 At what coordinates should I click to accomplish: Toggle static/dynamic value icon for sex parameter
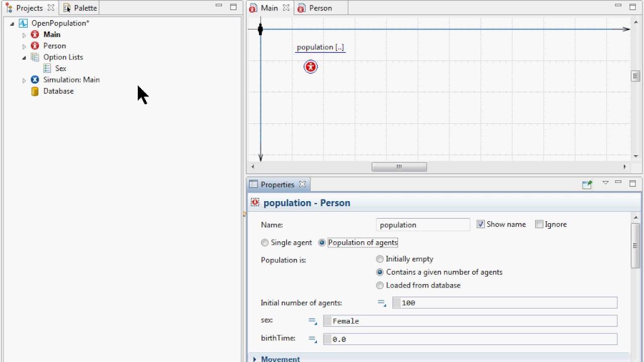tap(312, 321)
